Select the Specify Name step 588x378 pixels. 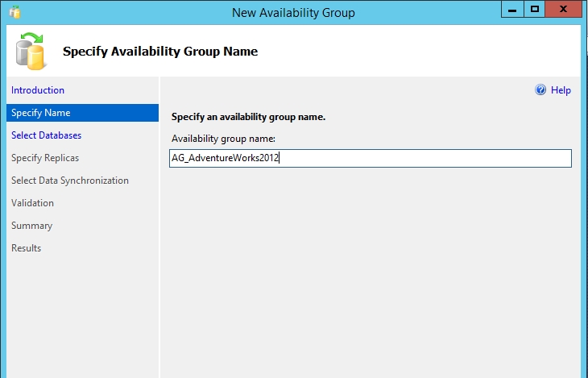pos(82,113)
